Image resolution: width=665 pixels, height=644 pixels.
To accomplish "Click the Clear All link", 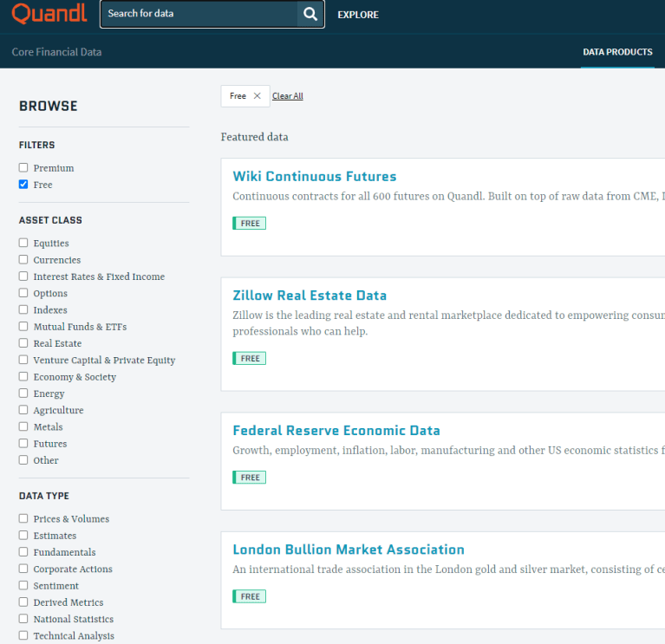I will coord(288,96).
